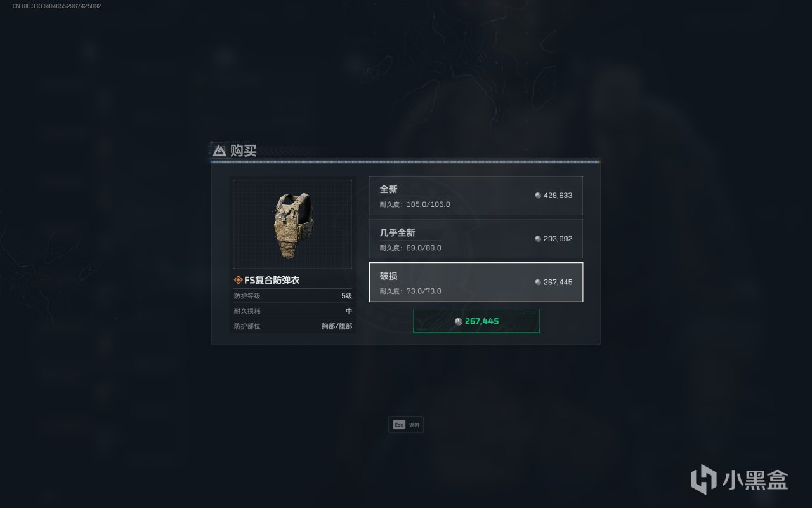The height and width of the screenshot is (508, 812).
Task: Click the triangle logo beside 购买 title
Action: (219, 150)
